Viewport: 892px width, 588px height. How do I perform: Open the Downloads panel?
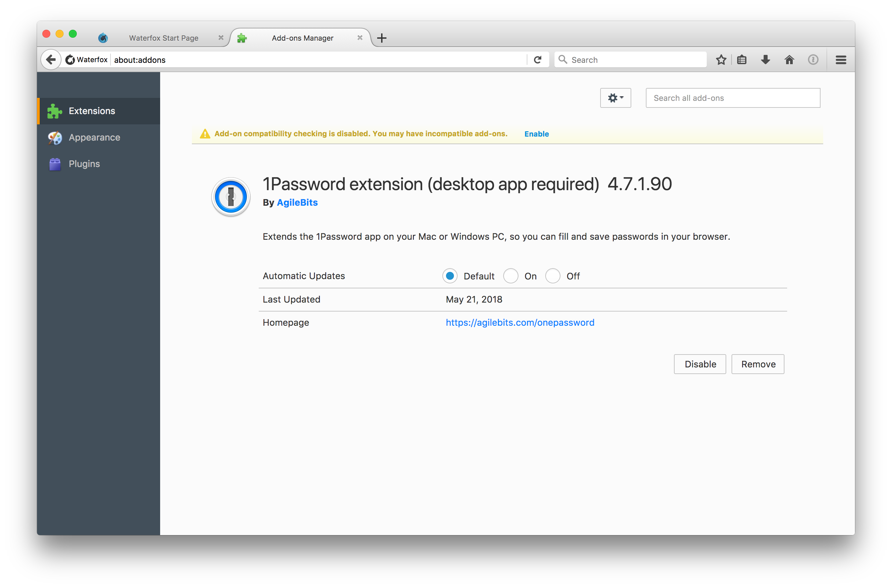[x=765, y=59]
